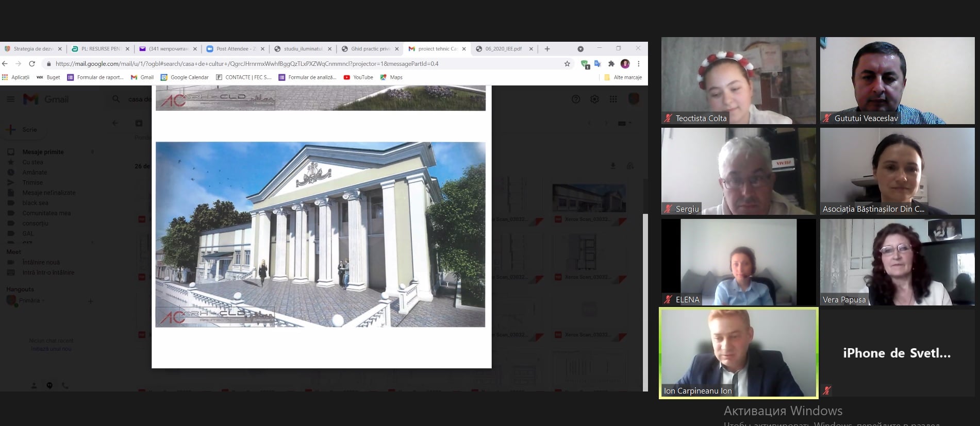This screenshot has width=980, height=426.
Task: Save attachments to Drive icon
Action: [630, 166]
